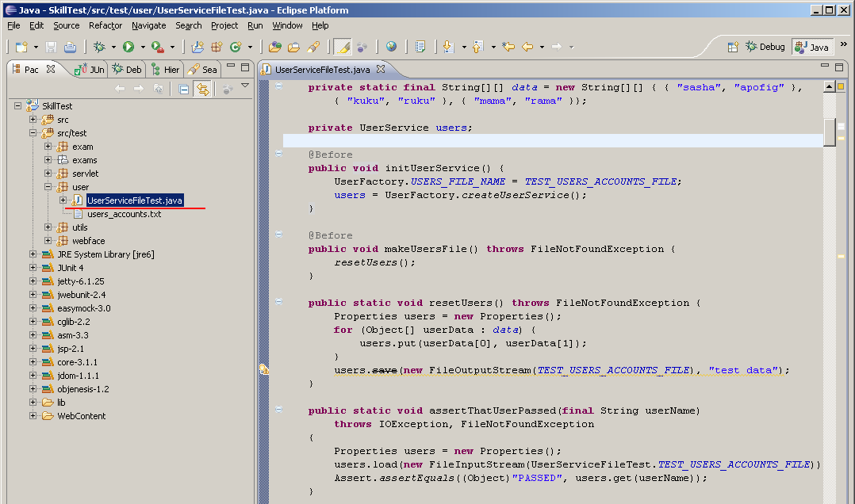
Task: Minimize the editor area
Action: (825, 67)
